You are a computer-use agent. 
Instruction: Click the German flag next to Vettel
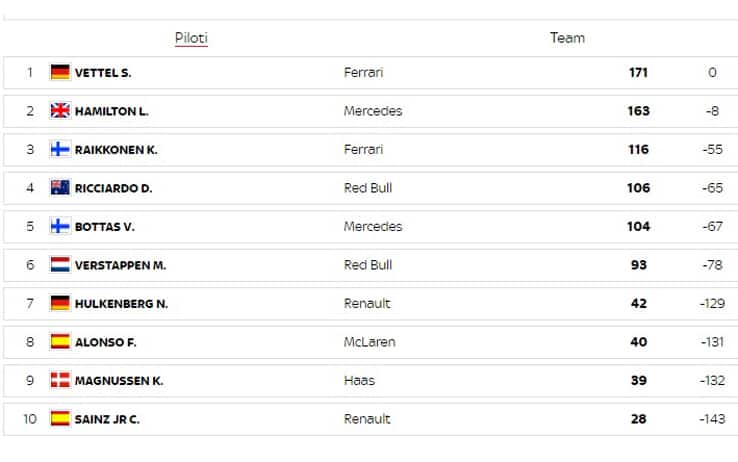point(60,72)
